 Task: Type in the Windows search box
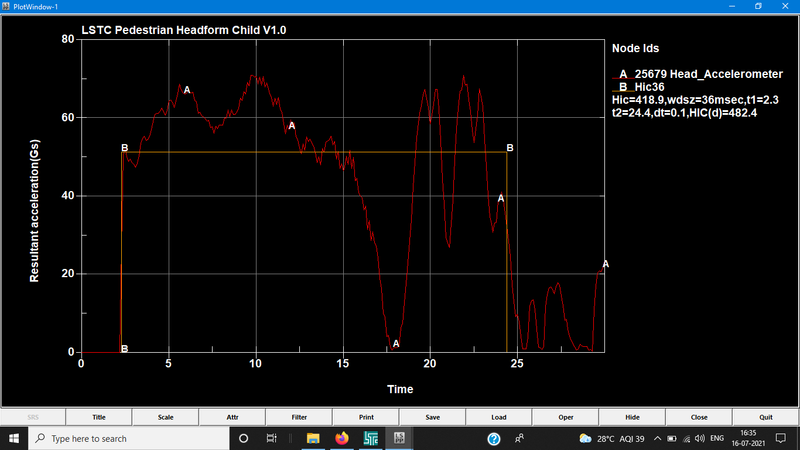(130, 438)
